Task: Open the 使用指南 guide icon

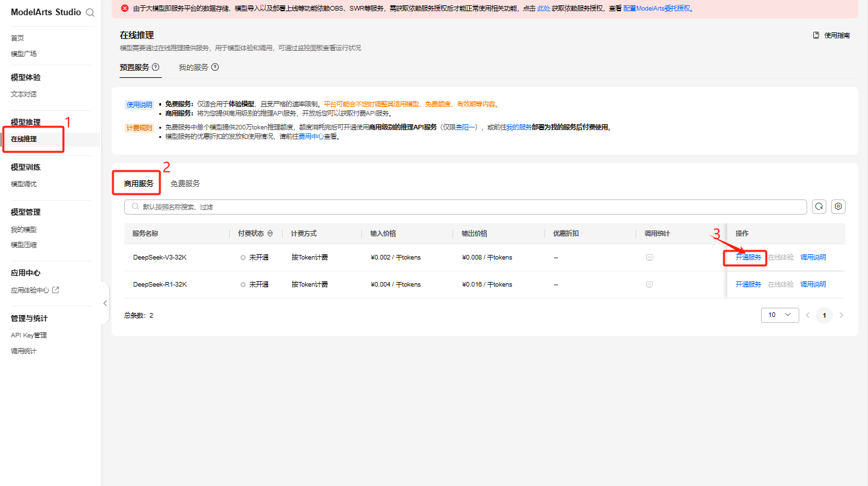Action: [x=816, y=36]
